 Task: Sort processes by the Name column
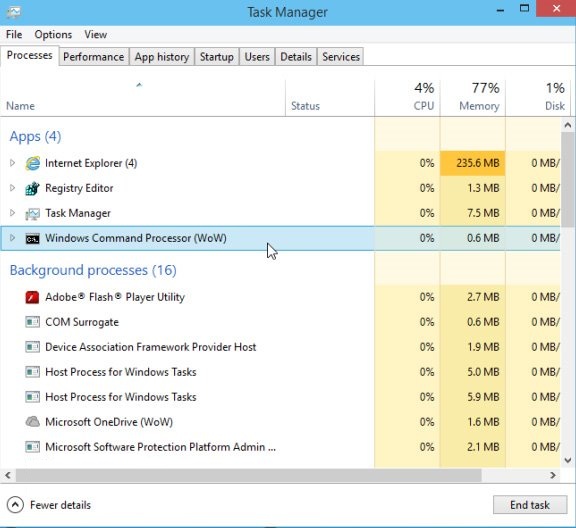[x=143, y=98]
